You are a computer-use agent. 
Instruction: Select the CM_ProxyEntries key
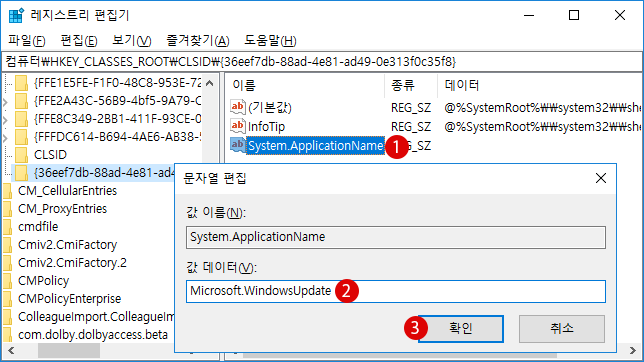tap(62, 209)
